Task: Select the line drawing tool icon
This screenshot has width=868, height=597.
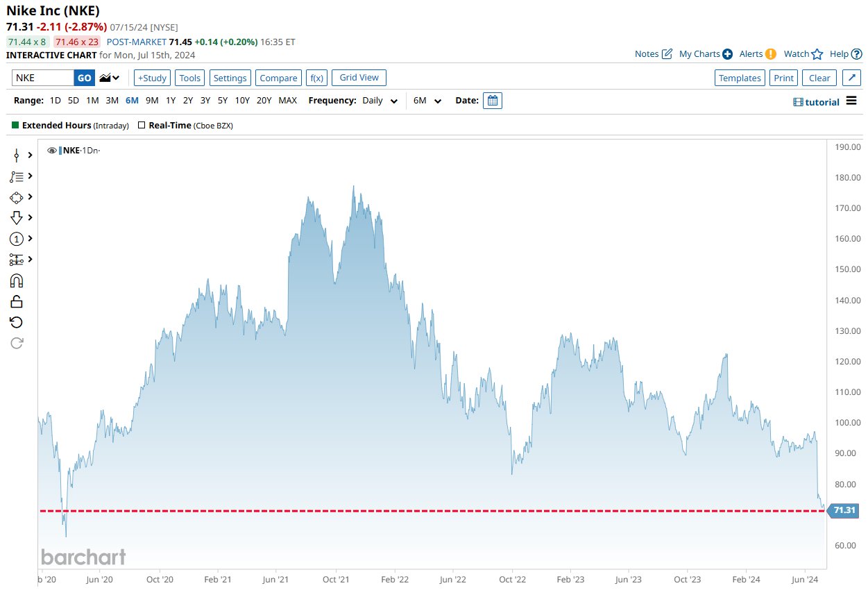Action: point(17,155)
